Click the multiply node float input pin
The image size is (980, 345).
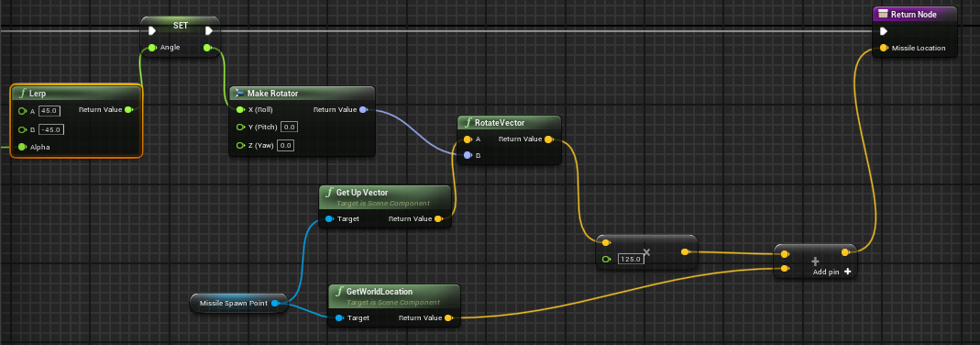(606, 259)
